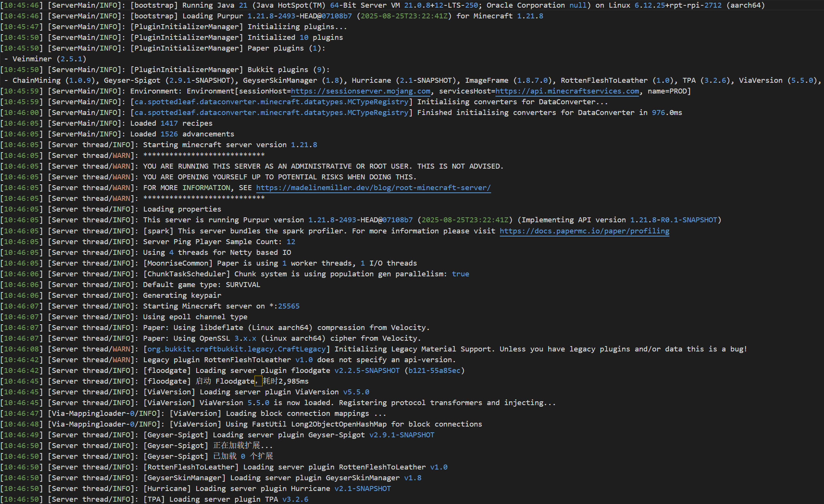Click the port number 25565
This screenshot has width=824, height=504.
[289, 306]
